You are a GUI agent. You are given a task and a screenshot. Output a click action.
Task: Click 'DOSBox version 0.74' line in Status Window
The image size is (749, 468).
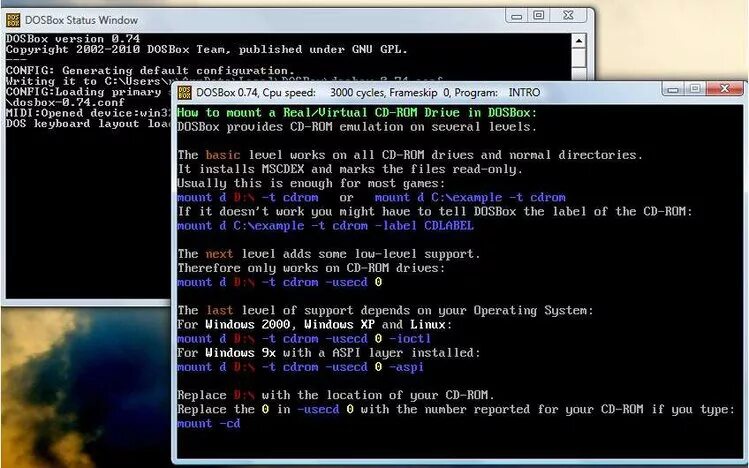coord(73,38)
